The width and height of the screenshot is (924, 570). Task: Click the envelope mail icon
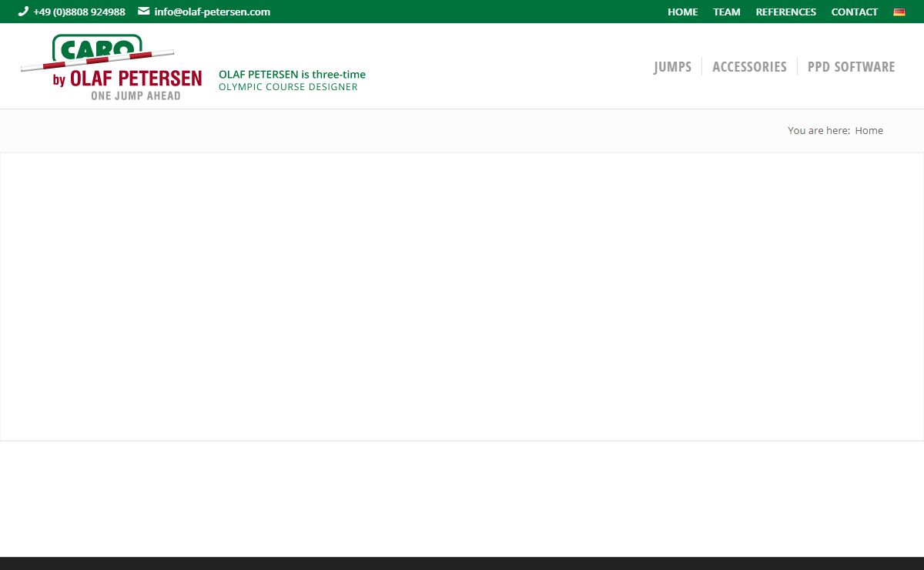[143, 12]
